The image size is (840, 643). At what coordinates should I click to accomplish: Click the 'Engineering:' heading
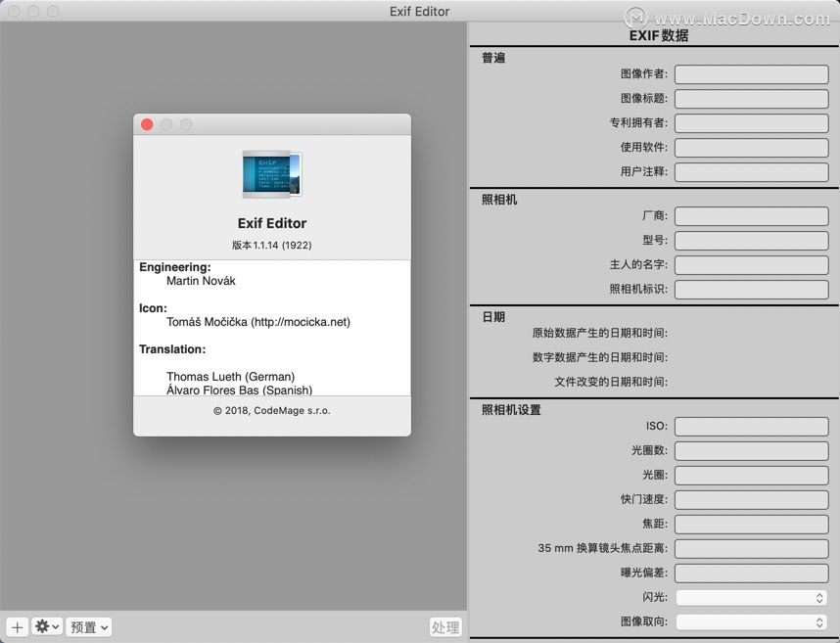175,267
